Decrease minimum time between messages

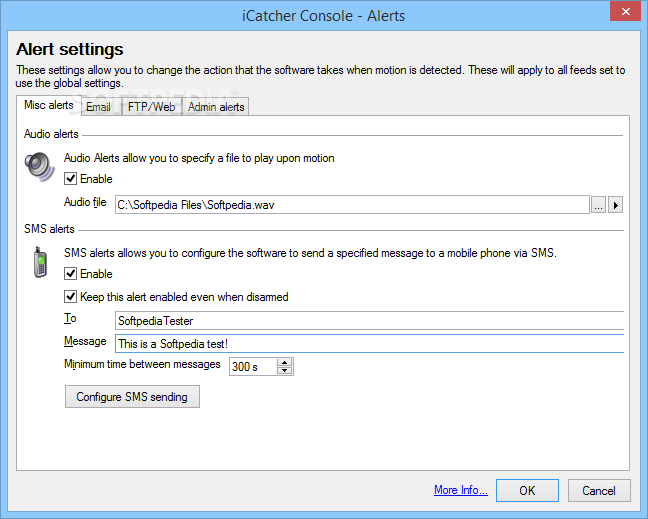click(x=284, y=370)
